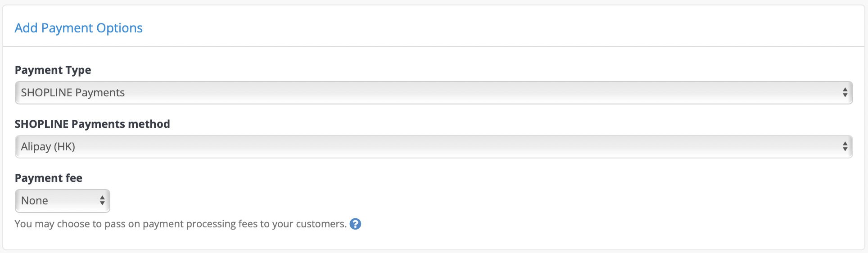This screenshot has height=253, width=868.
Task: Open the SHOPLINE Payments method select box
Action: coord(434,147)
